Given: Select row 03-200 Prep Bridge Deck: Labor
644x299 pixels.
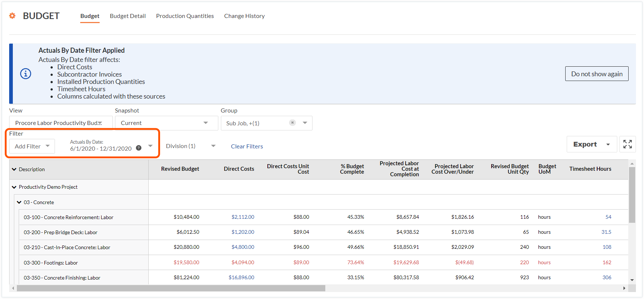Looking at the screenshot, I should (x=60, y=232).
